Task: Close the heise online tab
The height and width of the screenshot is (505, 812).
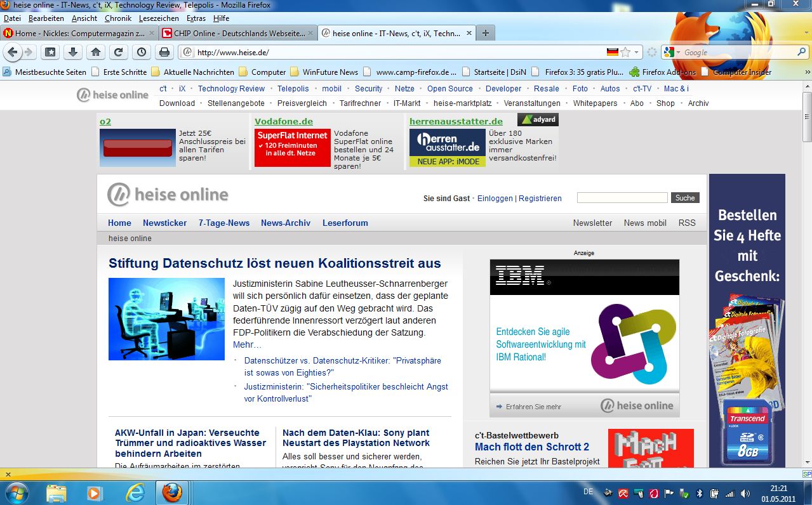Action: point(469,33)
